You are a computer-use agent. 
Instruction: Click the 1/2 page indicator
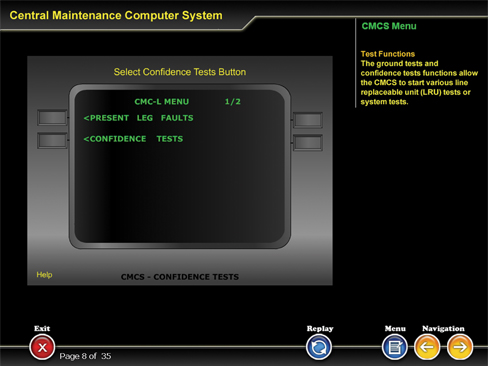point(233,102)
